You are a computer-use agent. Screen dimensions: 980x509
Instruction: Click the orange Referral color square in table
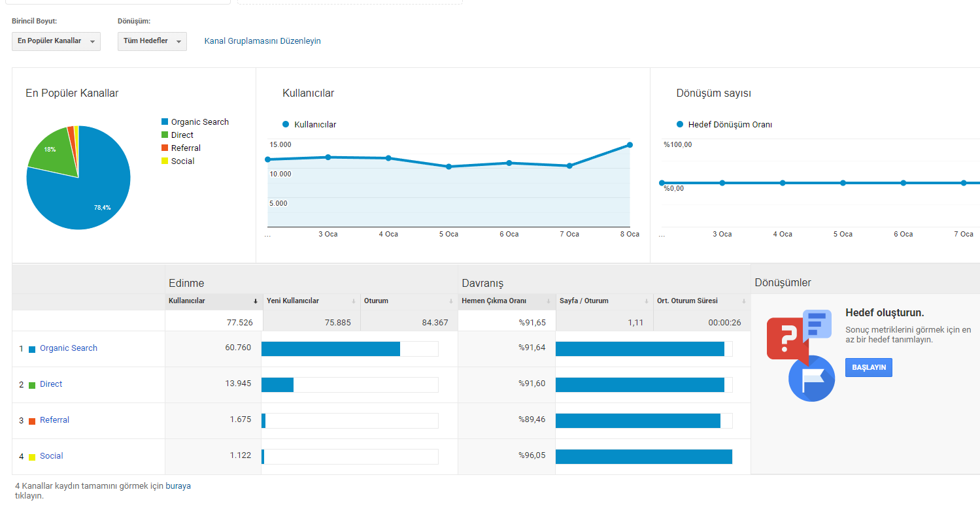[32, 421]
